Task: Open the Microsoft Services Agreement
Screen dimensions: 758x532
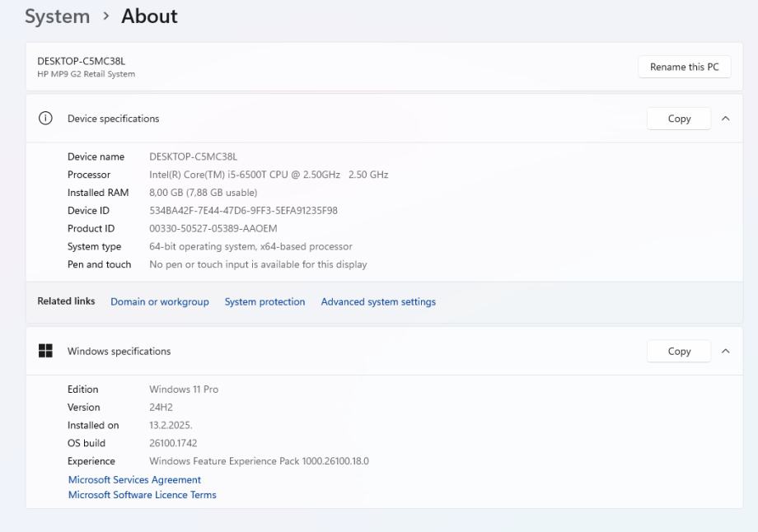Action: click(134, 479)
